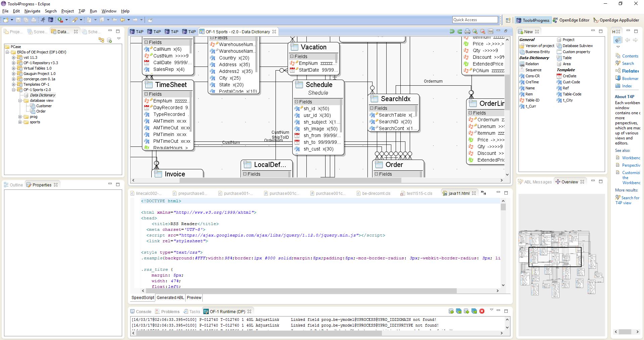The width and height of the screenshot is (644, 340).
Task: Collapse Fields section of TimeSheet table
Action: coord(146,94)
